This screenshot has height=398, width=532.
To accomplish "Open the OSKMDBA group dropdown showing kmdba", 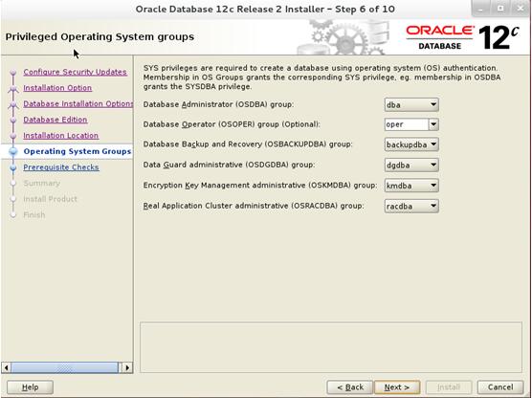I will pyautogui.click(x=411, y=186).
